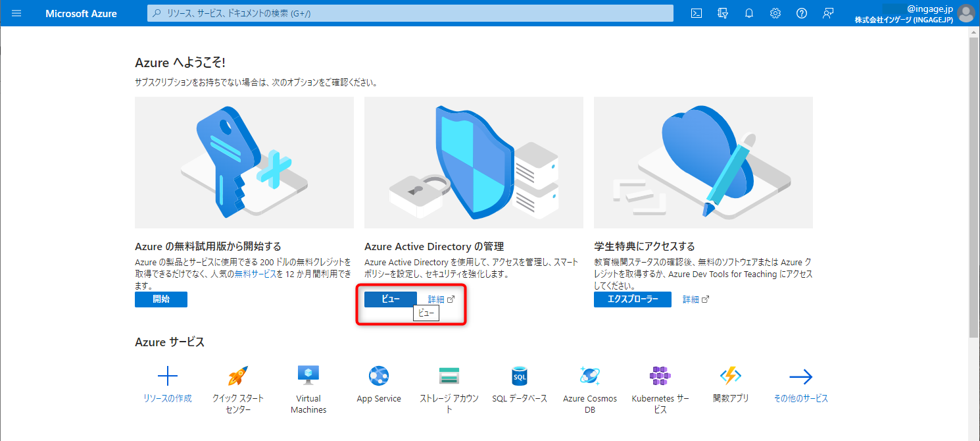Open 詳細 link under 学生特典にアクセスする

click(x=696, y=299)
